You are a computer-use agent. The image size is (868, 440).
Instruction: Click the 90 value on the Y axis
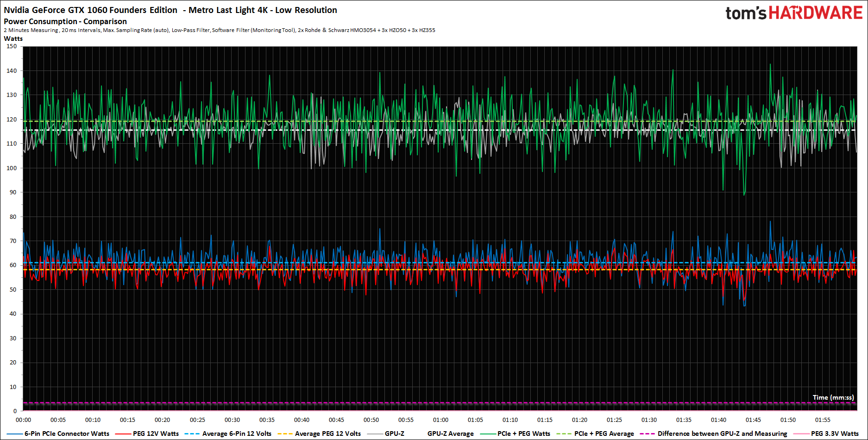pyautogui.click(x=13, y=192)
